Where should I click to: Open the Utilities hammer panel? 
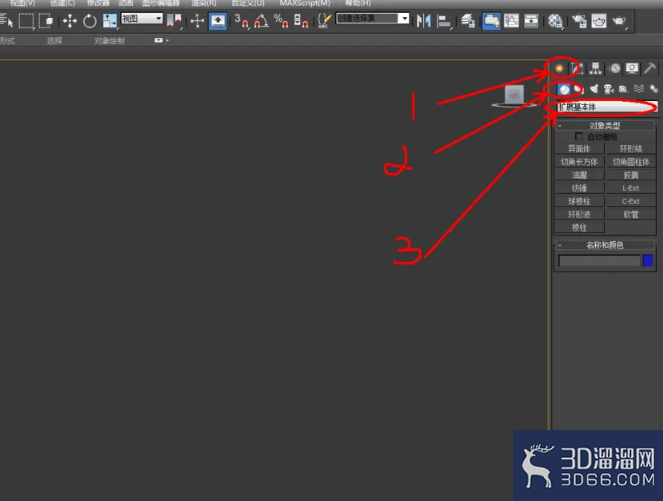click(650, 68)
